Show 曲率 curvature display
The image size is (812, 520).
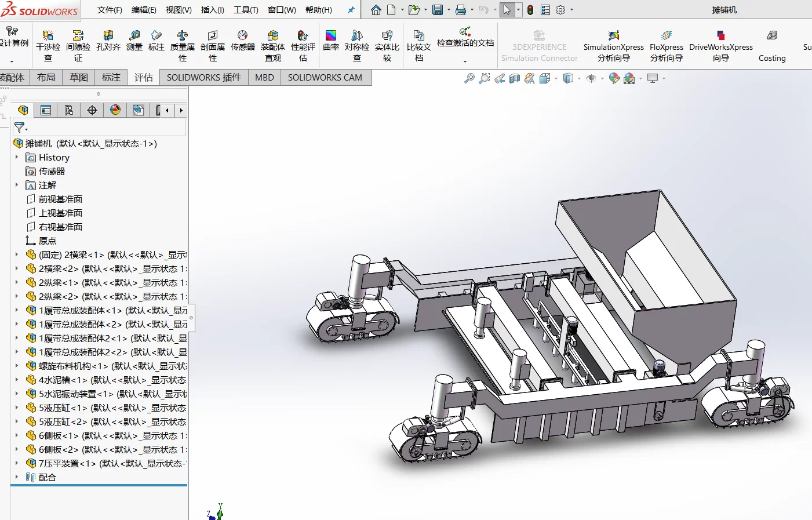point(331,41)
